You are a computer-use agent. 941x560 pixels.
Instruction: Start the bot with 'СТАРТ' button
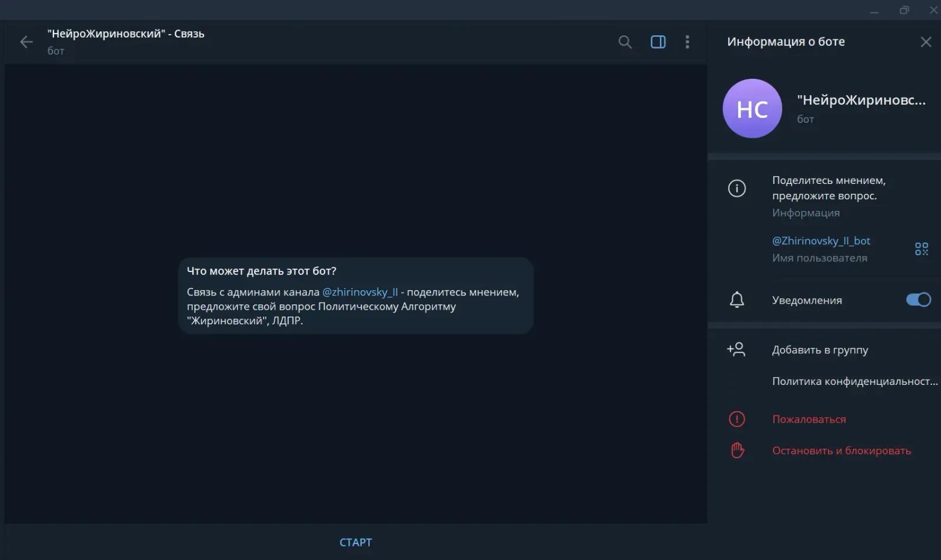[x=356, y=542]
